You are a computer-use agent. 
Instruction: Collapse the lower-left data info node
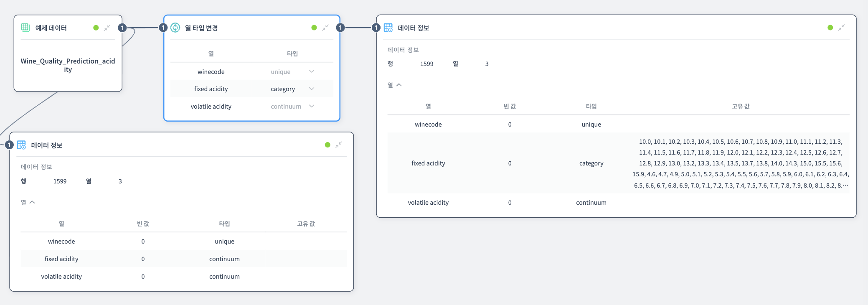pos(339,145)
